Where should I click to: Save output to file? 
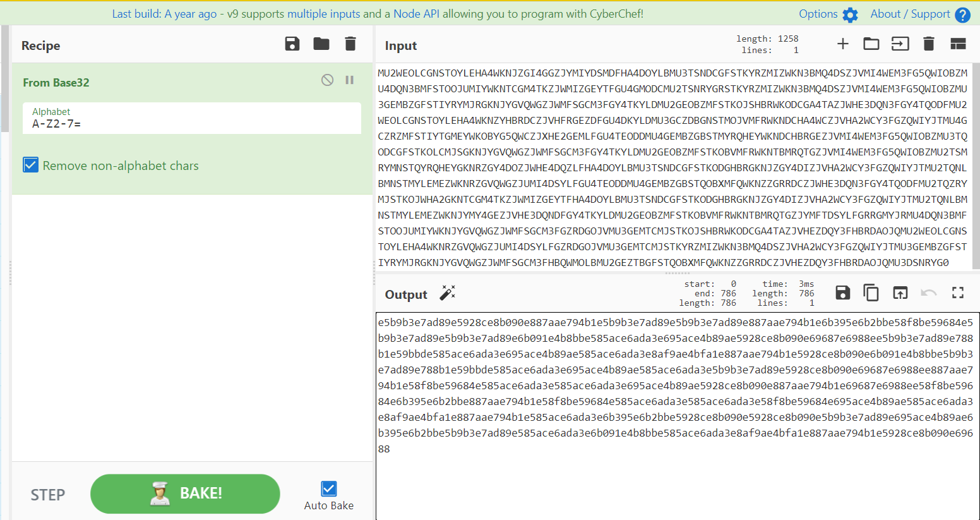point(843,293)
